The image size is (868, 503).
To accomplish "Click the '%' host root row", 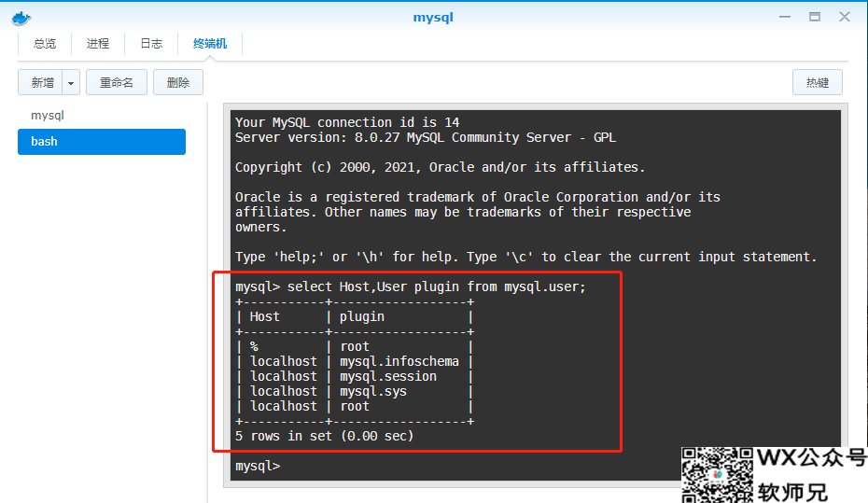I will (x=355, y=346).
